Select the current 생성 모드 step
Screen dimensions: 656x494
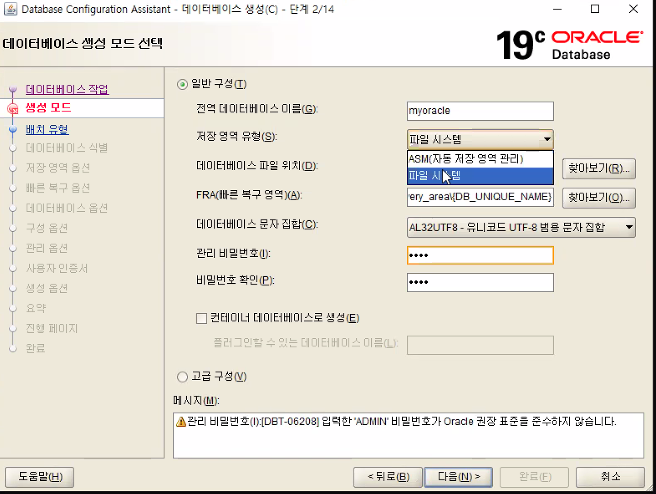[48, 108]
